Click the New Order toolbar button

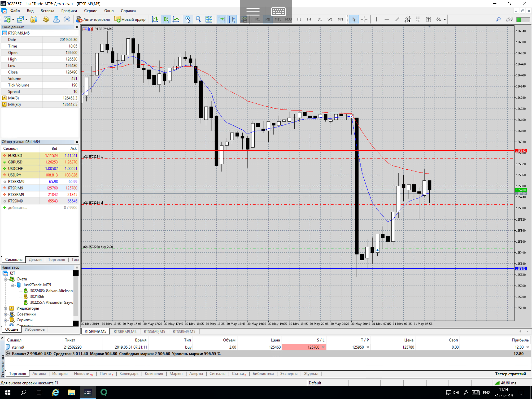pyautogui.click(x=130, y=19)
